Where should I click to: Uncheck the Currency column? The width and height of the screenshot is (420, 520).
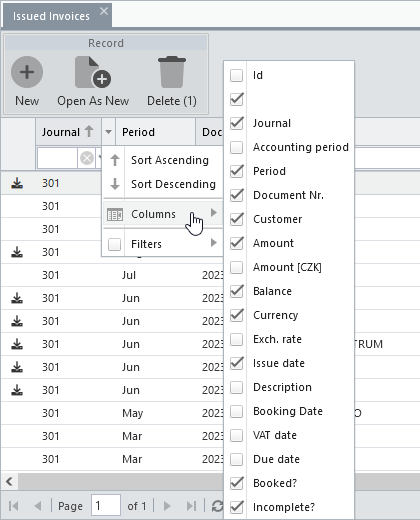click(x=236, y=315)
